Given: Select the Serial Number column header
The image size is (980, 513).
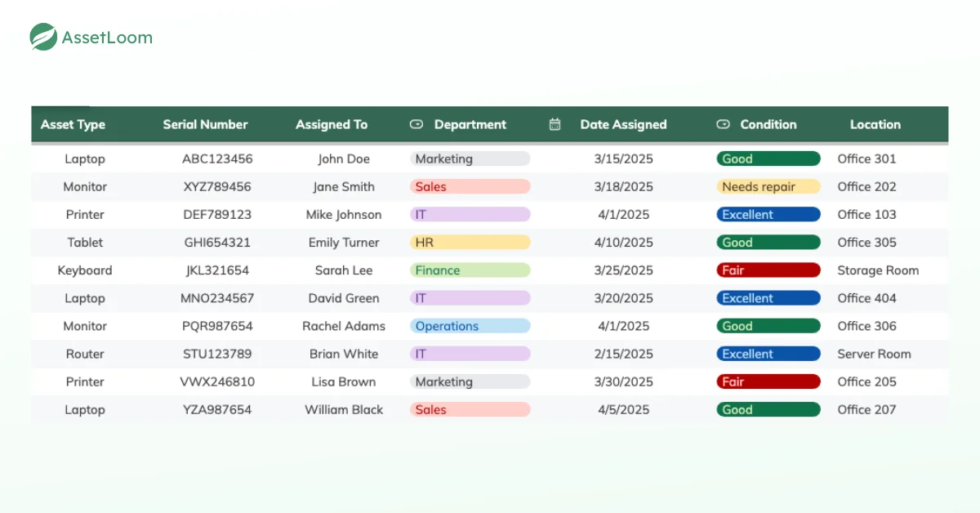Looking at the screenshot, I should pyautogui.click(x=205, y=125).
